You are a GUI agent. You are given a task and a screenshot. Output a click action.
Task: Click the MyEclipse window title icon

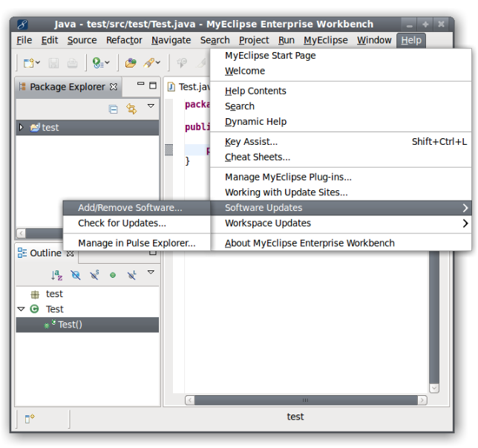pyautogui.click(x=22, y=24)
